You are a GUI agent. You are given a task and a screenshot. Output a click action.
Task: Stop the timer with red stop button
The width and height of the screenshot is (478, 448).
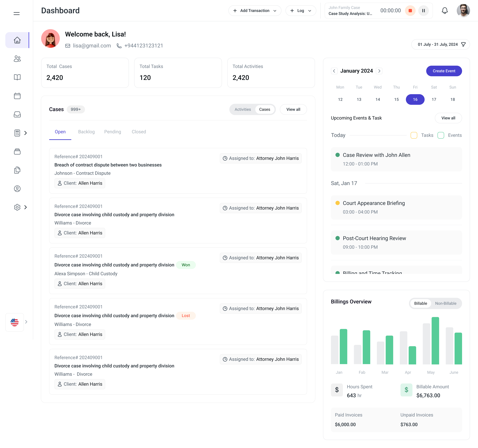point(410,11)
